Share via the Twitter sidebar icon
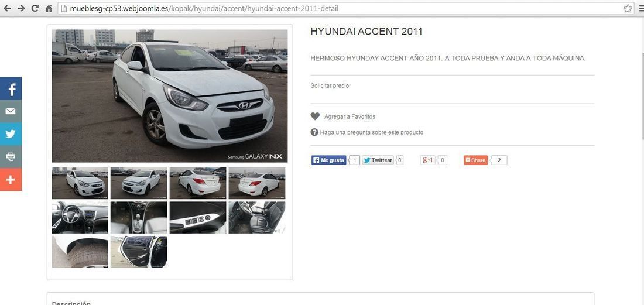 (x=11, y=134)
